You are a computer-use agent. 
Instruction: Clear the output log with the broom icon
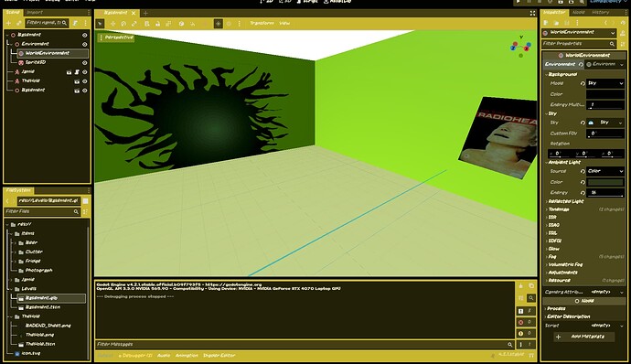pyautogui.click(x=520, y=286)
